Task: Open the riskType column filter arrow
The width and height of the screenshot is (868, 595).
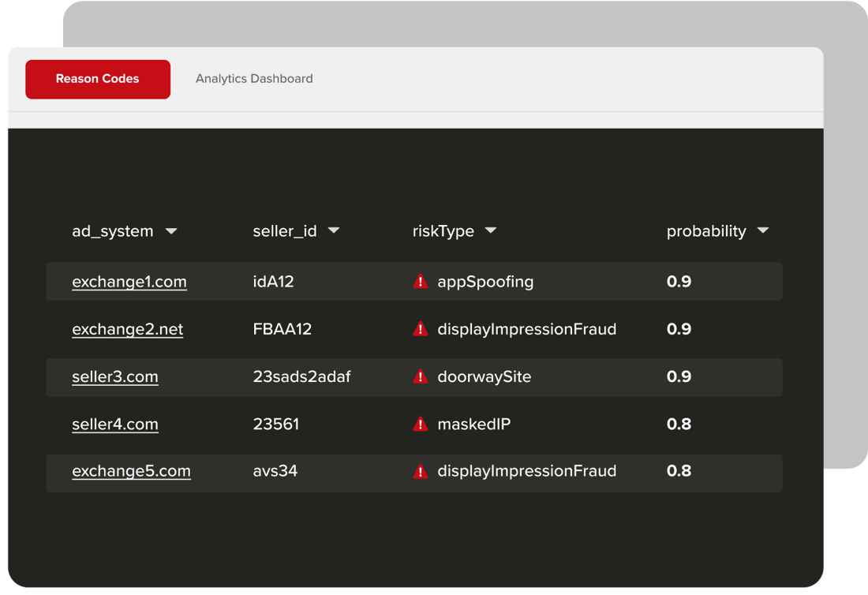Action: 491,231
